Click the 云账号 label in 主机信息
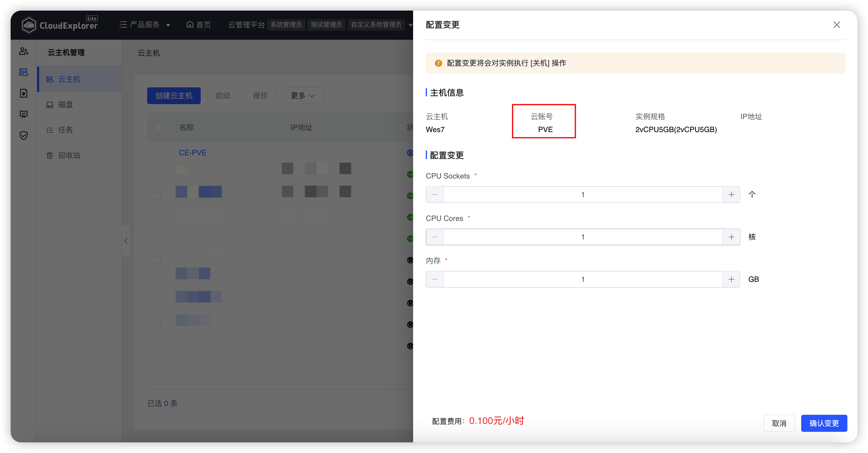 (542, 117)
